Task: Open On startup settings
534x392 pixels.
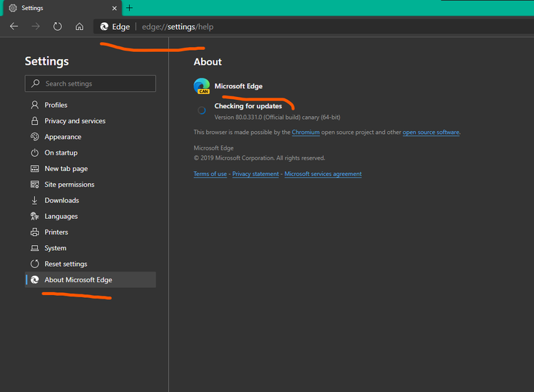Action: coord(61,153)
